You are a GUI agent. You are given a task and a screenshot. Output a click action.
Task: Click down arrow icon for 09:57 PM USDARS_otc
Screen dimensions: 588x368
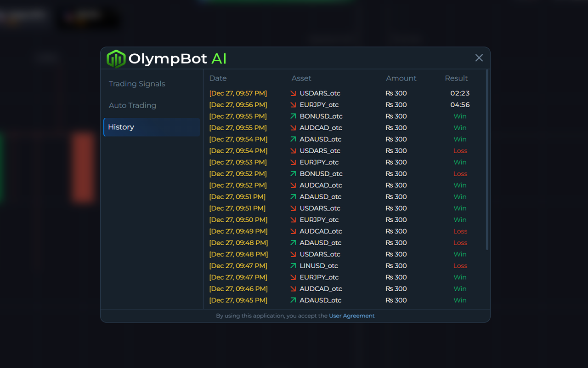293,93
